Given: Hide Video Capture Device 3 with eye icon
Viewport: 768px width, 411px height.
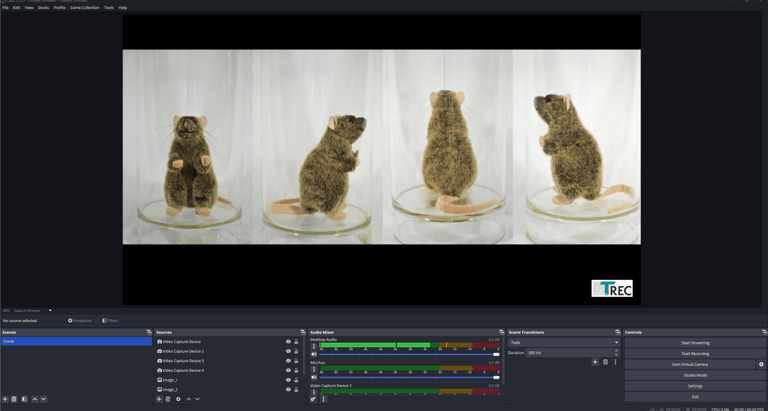Looking at the screenshot, I should tap(288, 361).
